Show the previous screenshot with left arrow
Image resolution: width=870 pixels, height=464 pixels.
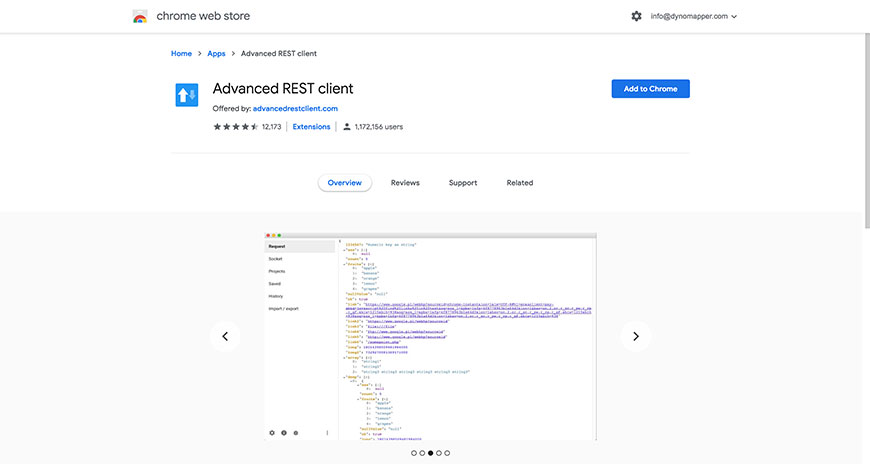pos(225,337)
